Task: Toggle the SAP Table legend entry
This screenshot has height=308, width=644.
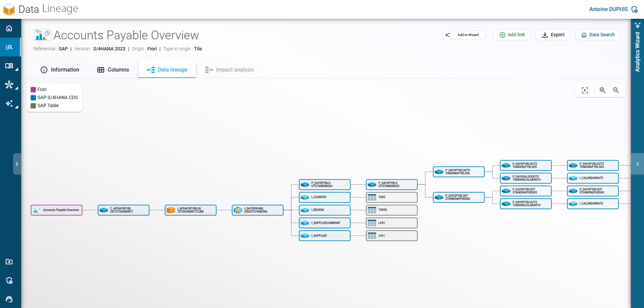Action: (x=48, y=105)
